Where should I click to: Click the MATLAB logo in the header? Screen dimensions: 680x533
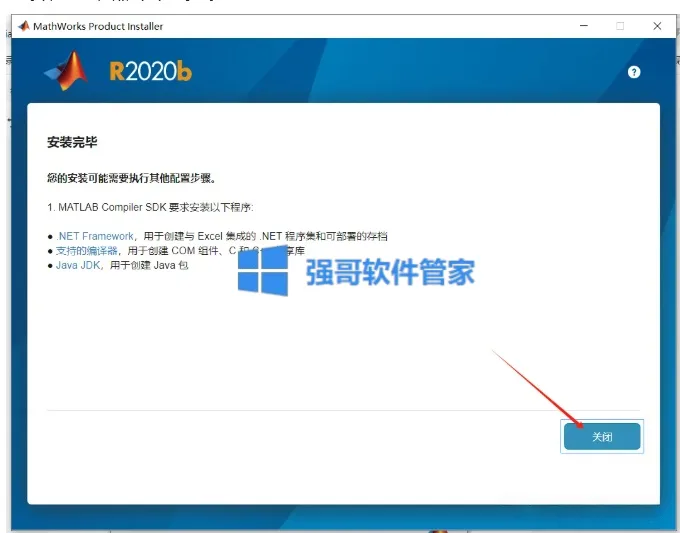[66, 71]
